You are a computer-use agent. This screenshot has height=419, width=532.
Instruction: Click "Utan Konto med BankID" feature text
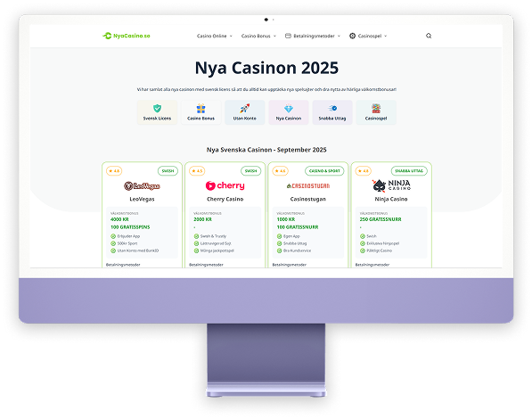click(x=138, y=251)
